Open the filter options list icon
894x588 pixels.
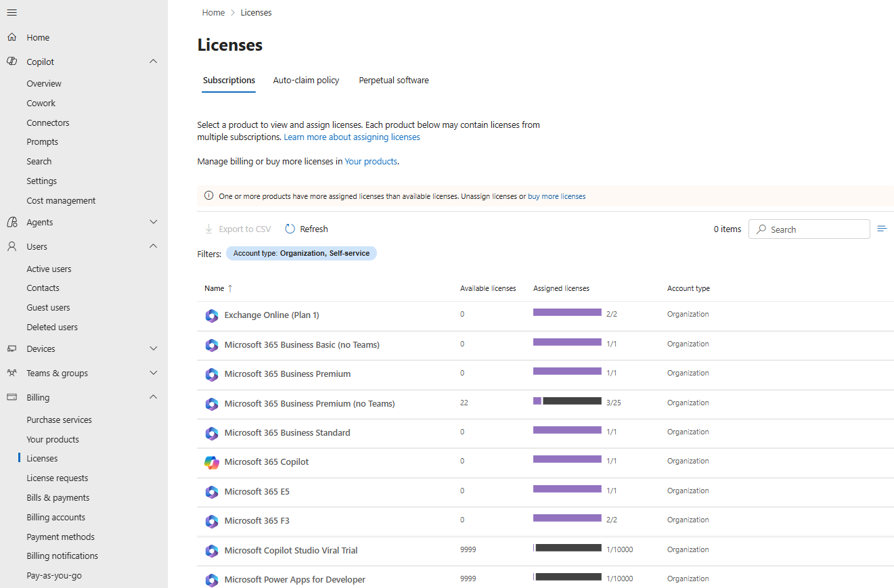882,229
